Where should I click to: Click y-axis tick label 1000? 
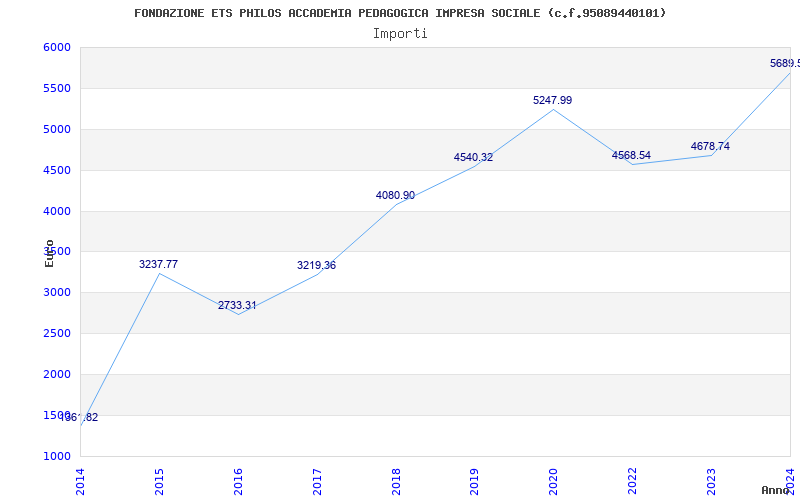(57, 456)
